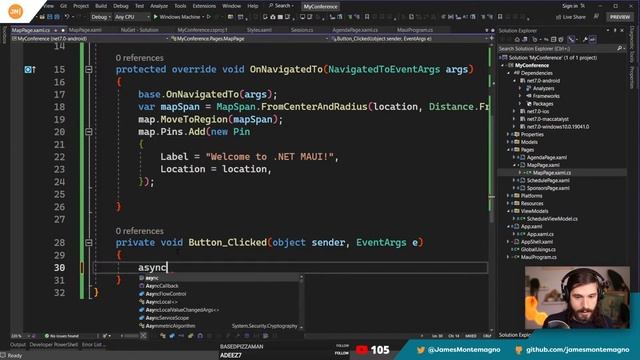Open the Git menu
The image size is (640, 360).
pos(63,6)
